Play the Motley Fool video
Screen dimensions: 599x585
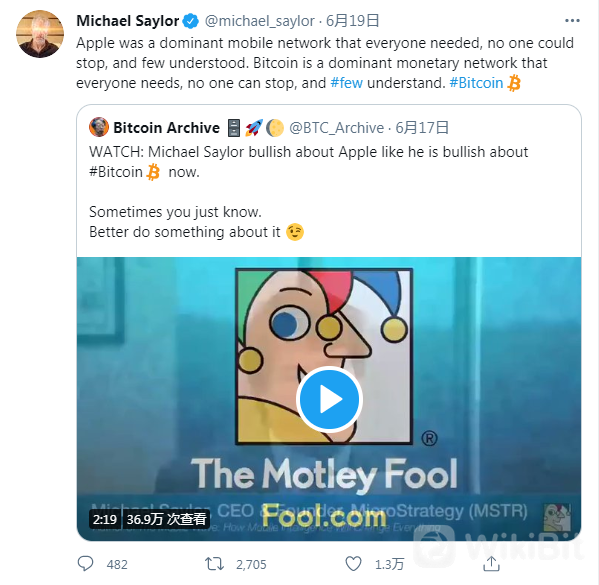click(329, 399)
